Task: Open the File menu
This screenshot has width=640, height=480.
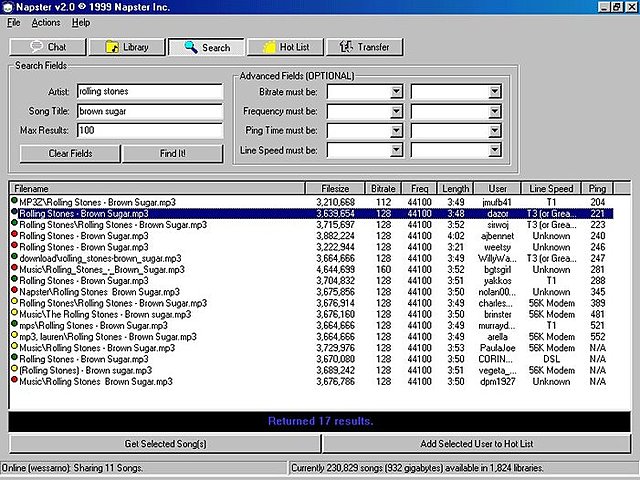Action: (13, 23)
